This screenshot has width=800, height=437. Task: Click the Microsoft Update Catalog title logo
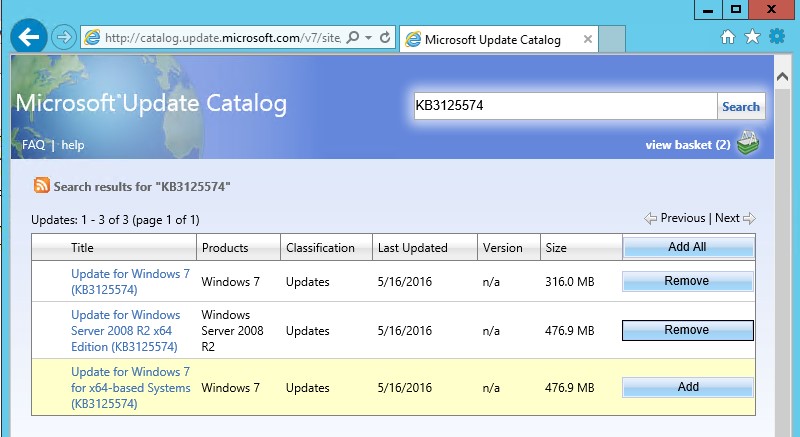coord(151,104)
